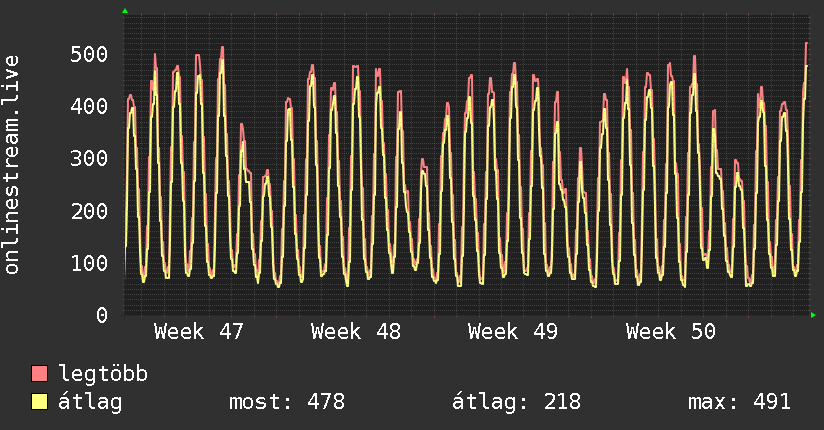Click the 0 y-axis label
The width and height of the screenshot is (824, 430).
(x=102, y=315)
